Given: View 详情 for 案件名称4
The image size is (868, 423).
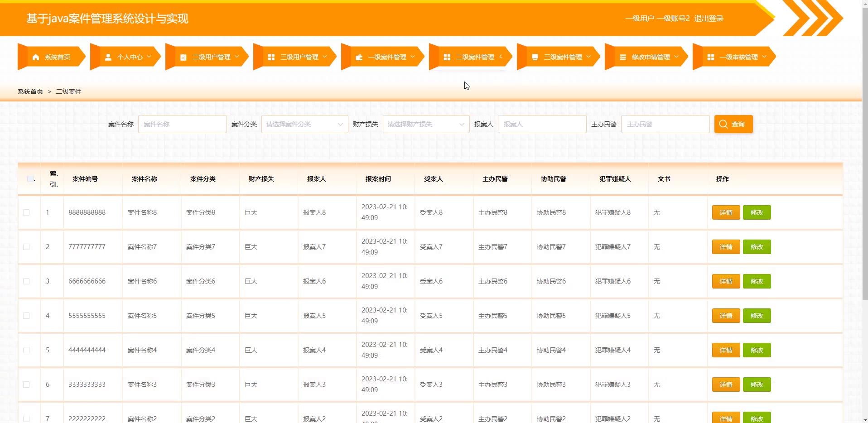Looking at the screenshot, I should 726,350.
